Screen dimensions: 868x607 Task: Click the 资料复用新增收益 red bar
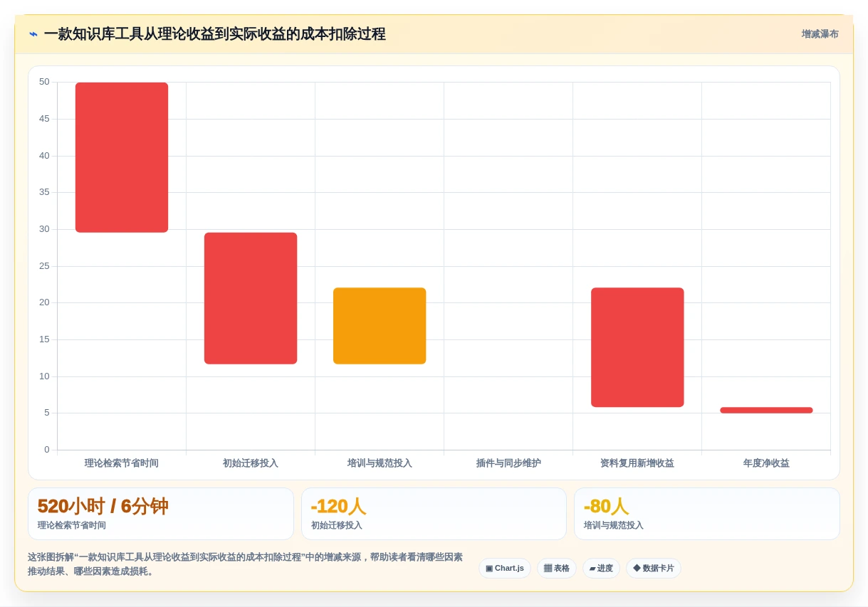coord(637,347)
